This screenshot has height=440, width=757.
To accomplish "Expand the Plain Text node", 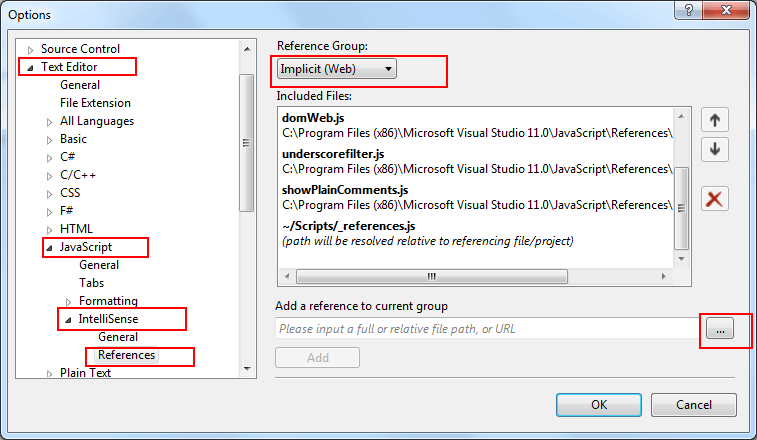I will click(49, 373).
